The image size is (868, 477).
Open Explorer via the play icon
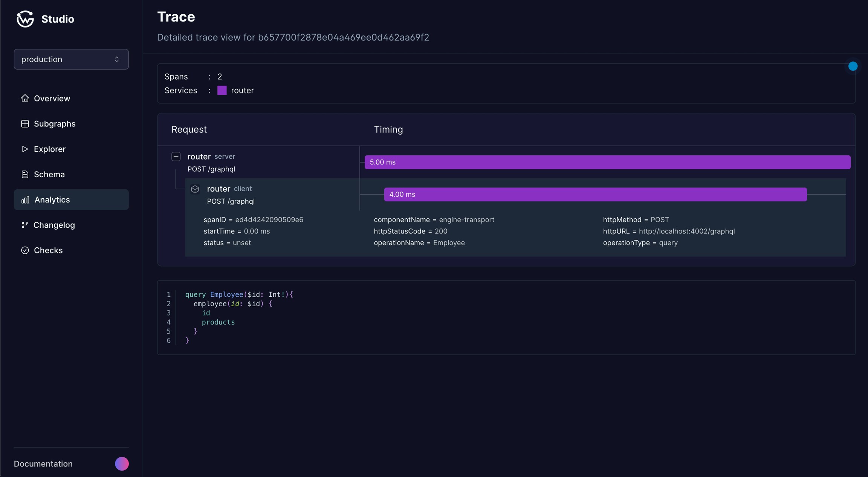click(x=24, y=149)
